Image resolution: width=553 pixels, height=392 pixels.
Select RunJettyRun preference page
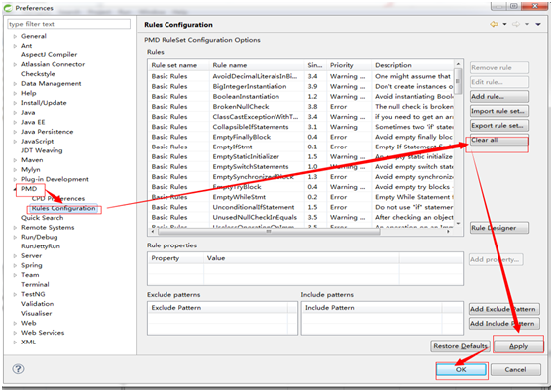click(x=41, y=246)
